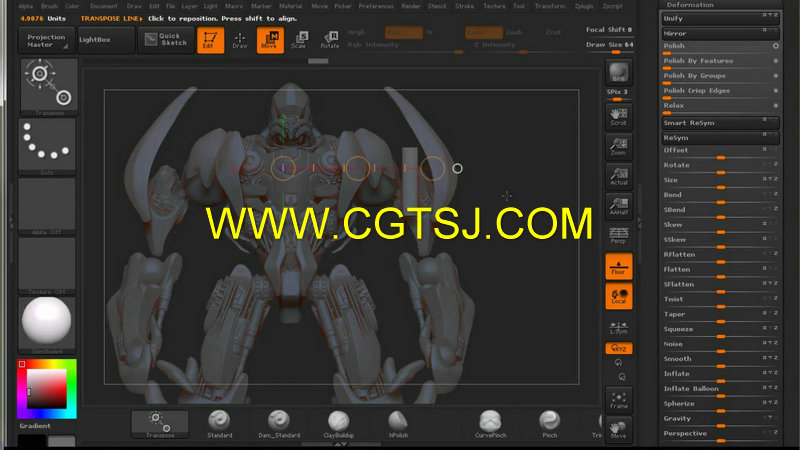Screen dimensions: 800x450
Task: Open the Zplugin menu
Action: 584,6
